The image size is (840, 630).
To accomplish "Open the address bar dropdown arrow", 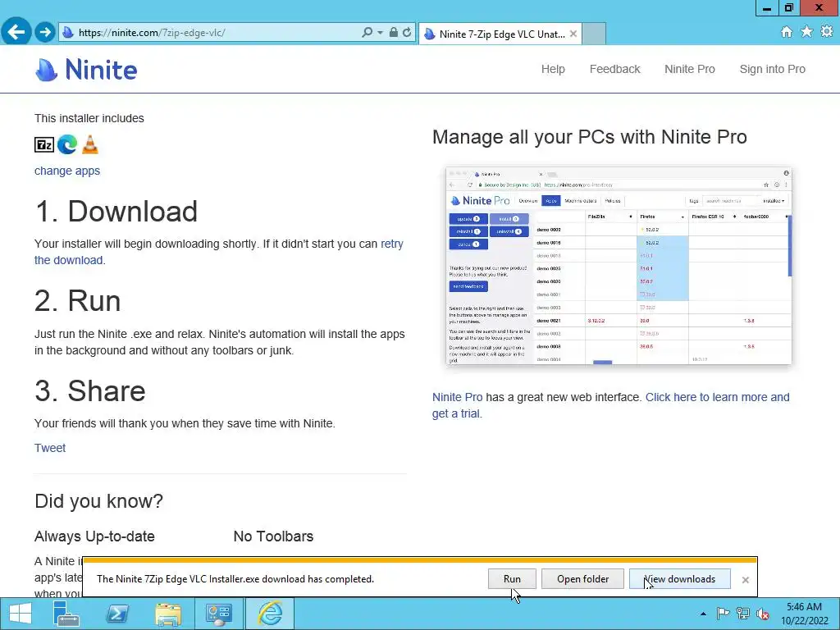I will (380, 33).
